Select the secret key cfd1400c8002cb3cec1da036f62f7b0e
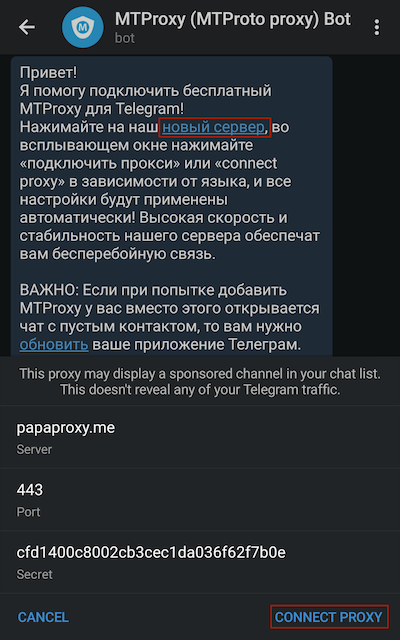 click(x=151, y=552)
